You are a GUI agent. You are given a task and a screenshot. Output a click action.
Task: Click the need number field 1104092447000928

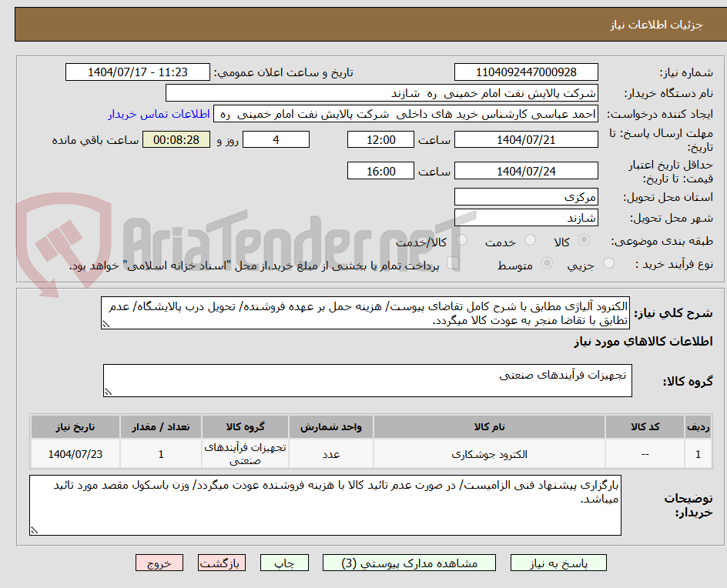pos(526,71)
